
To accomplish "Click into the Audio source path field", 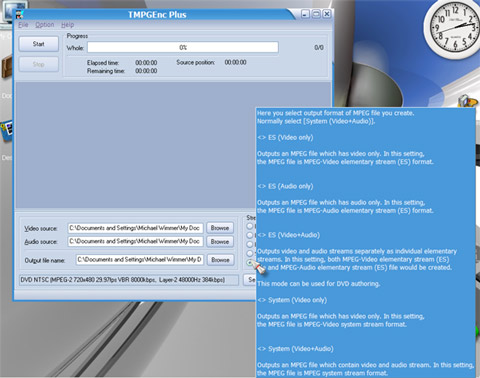I will pyautogui.click(x=135, y=241).
